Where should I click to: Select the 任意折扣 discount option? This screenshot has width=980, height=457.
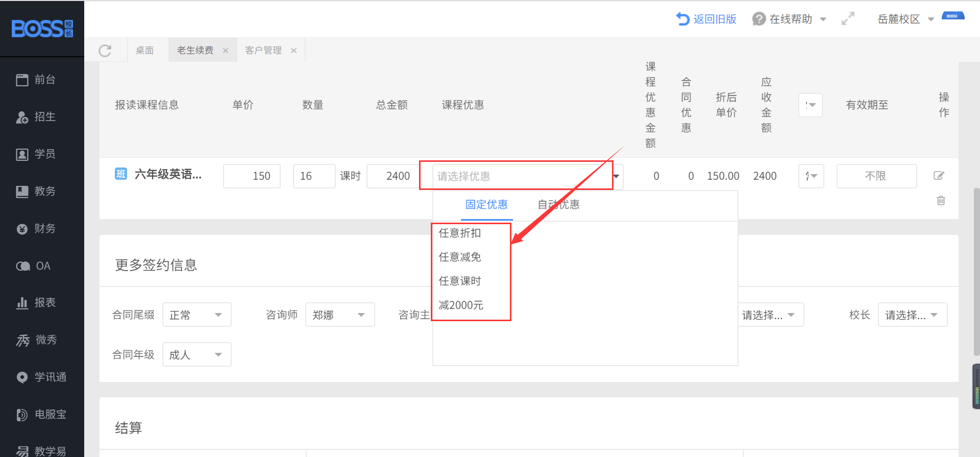pos(460,233)
